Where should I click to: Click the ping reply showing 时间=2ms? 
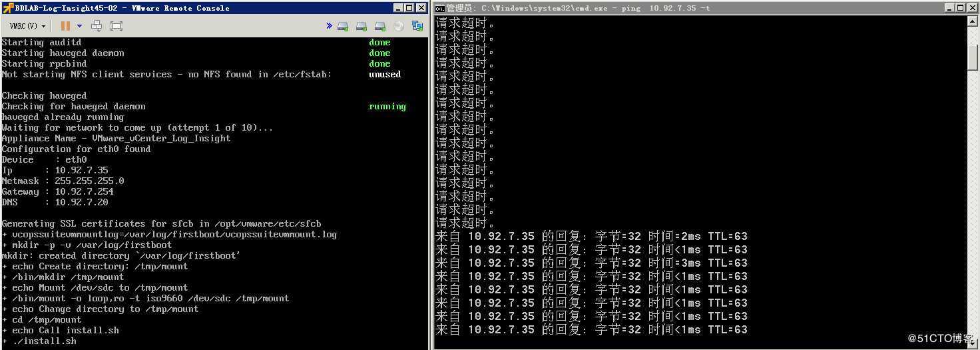(x=591, y=236)
